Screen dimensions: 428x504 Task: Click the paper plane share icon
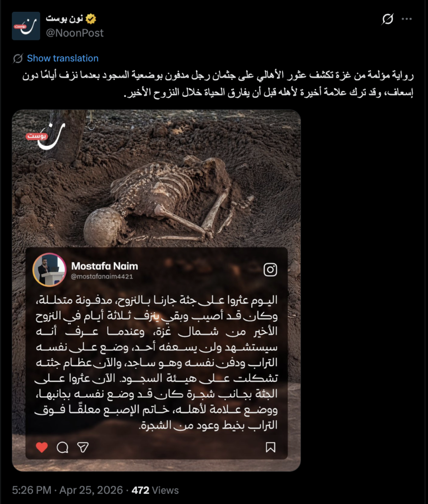[x=83, y=447]
